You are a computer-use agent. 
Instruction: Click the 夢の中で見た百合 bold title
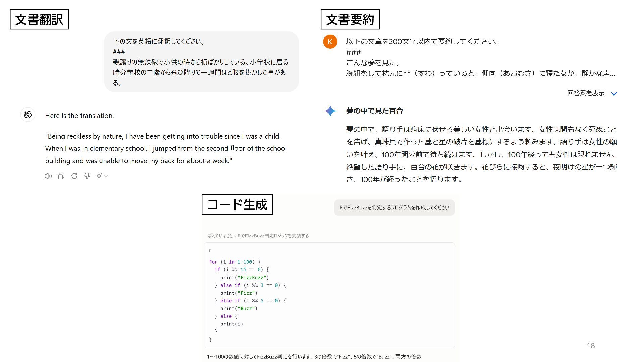(375, 111)
